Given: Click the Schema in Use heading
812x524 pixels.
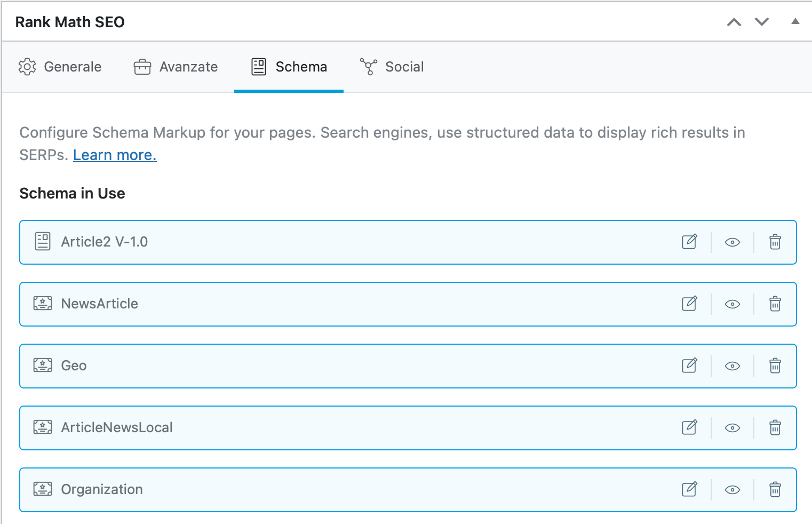Looking at the screenshot, I should point(73,193).
